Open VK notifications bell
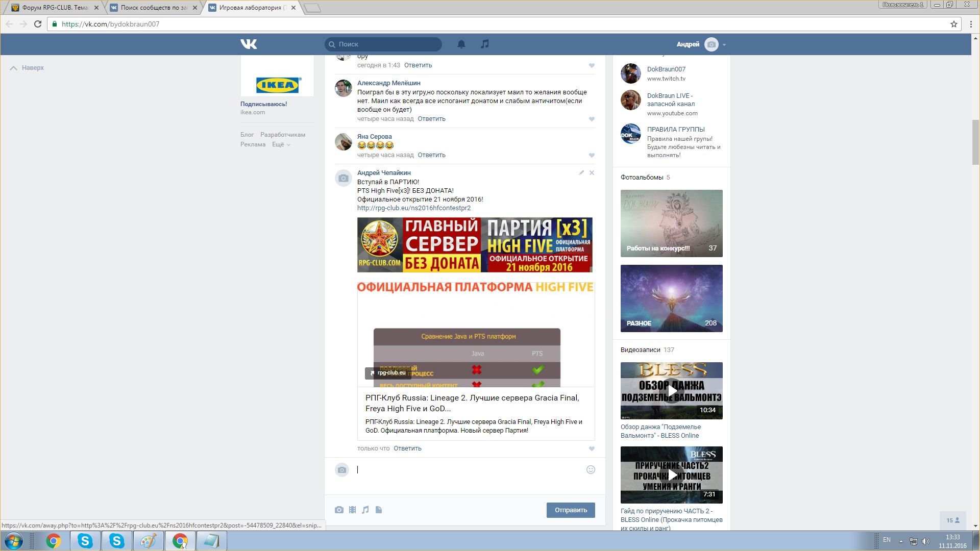Viewport: 980px width, 551px height. [x=461, y=44]
